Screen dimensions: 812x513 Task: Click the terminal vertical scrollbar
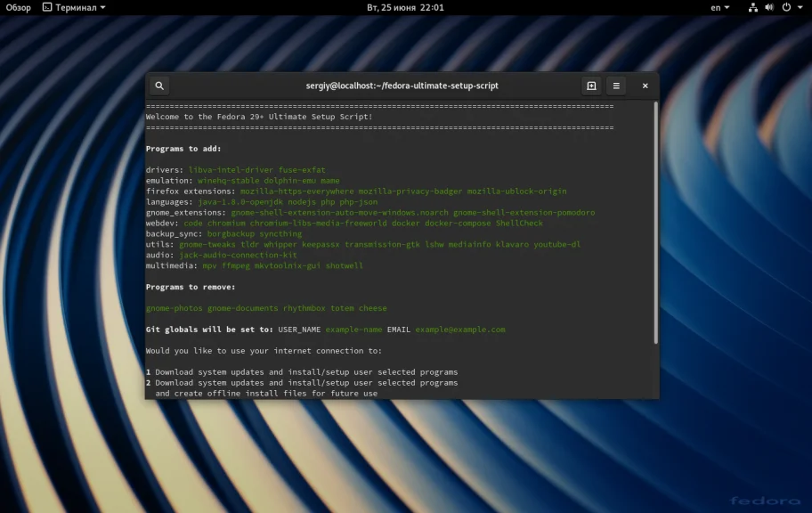[x=656, y=223]
